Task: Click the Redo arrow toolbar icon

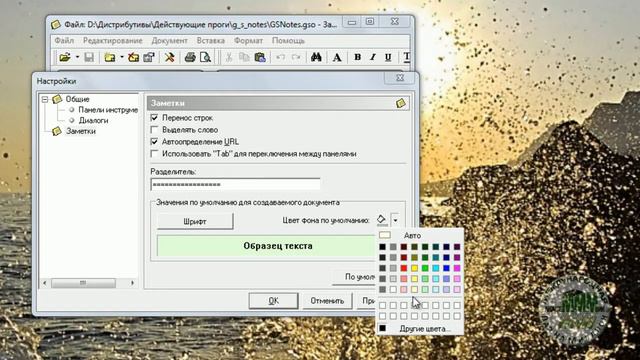Action: coord(296,57)
